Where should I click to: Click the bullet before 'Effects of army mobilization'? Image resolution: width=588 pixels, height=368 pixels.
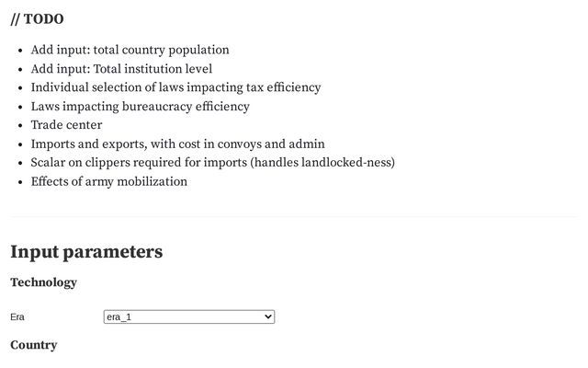pyautogui.click(x=21, y=182)
